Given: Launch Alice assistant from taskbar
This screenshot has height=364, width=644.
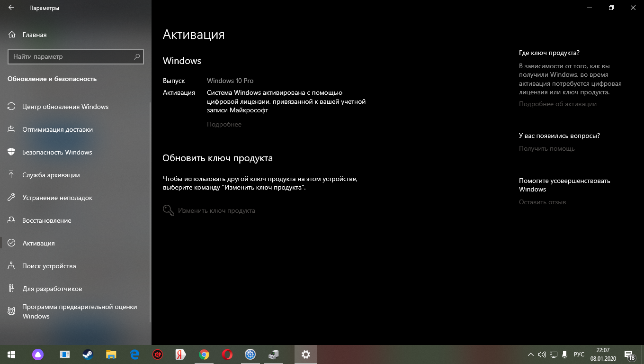Looking at the screenshot, I should (37, 355).
